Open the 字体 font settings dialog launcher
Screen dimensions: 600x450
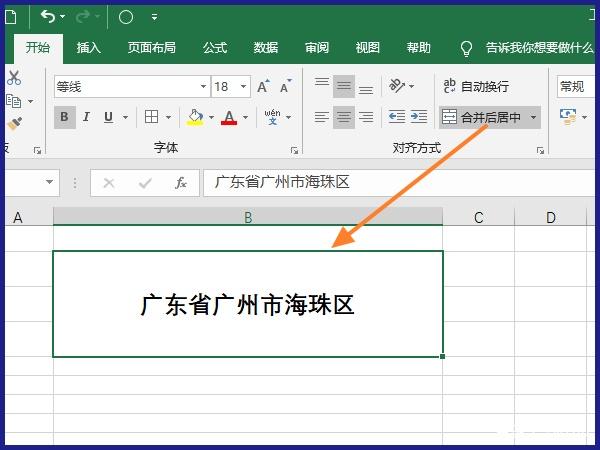[x=294, y=150]
